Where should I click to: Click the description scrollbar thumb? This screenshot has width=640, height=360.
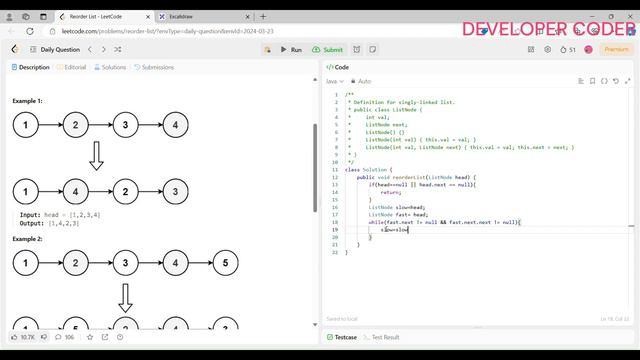pos(315,168)
